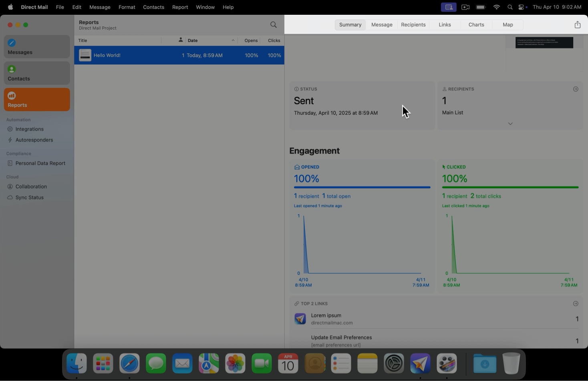Click the email preview thumbnail
The height and width of the screenshot is (381, 588).
pyautogui.click(x=544, y=43)
